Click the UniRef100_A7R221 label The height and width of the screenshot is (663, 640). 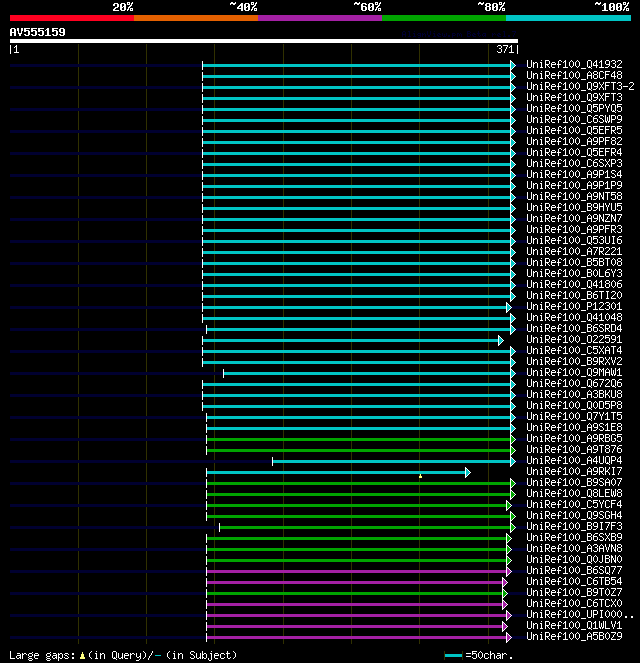[574, 251]
